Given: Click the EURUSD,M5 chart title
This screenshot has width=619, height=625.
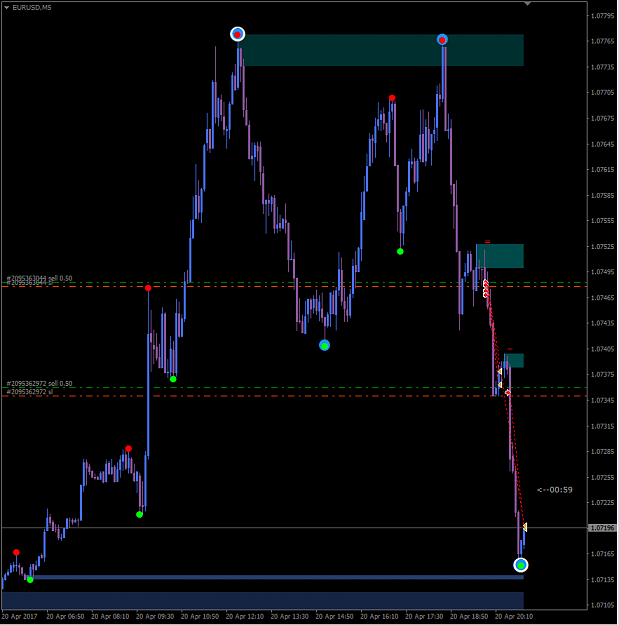Looking at the screenshot, I should pos(32,8).
